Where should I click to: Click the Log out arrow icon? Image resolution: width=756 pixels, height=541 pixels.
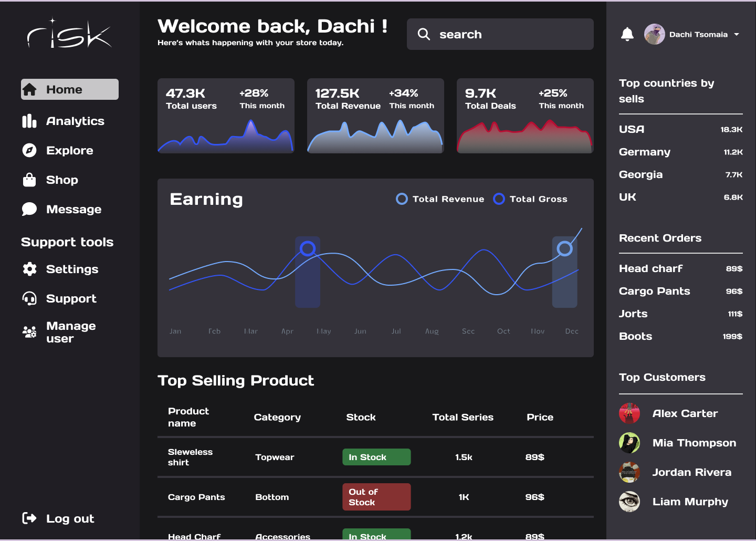(29, 518)
